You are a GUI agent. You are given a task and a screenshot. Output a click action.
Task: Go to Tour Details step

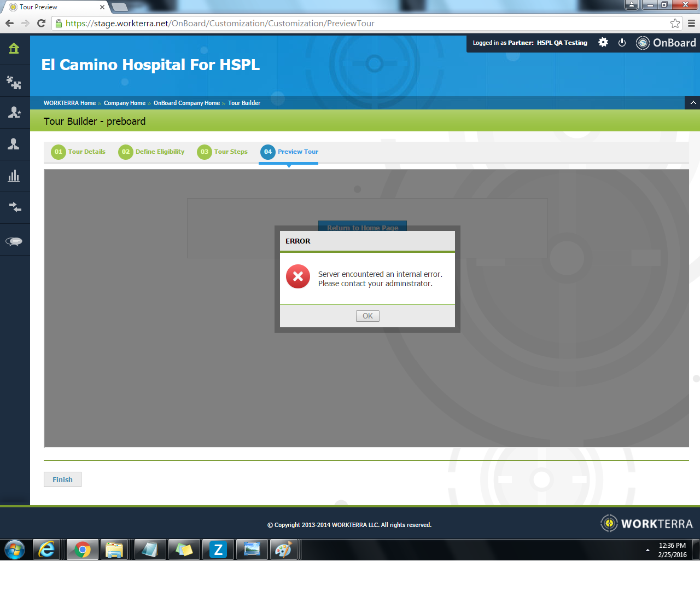79,152
